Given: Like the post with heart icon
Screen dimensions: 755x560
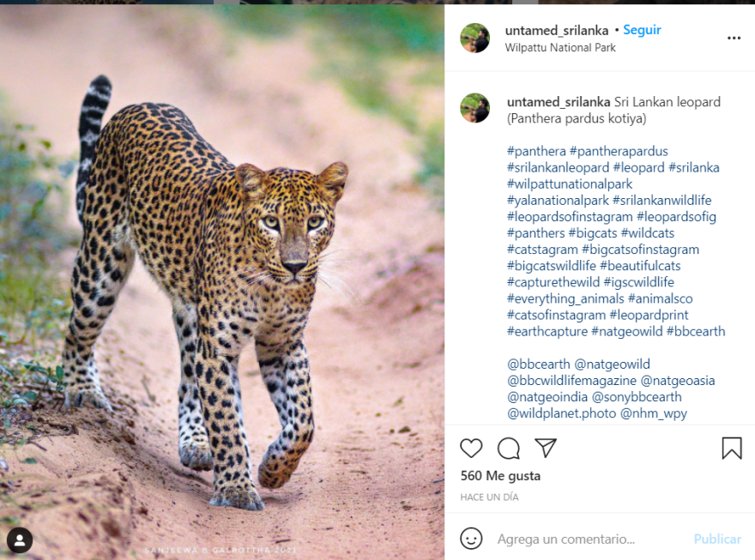Looking at the screenshot, I should click(471, 448).
